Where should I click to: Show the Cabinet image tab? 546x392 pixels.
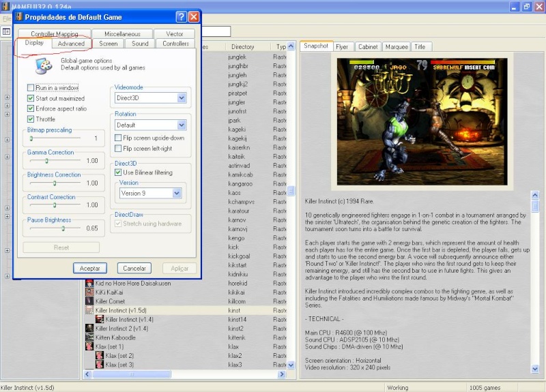(368, 46)
